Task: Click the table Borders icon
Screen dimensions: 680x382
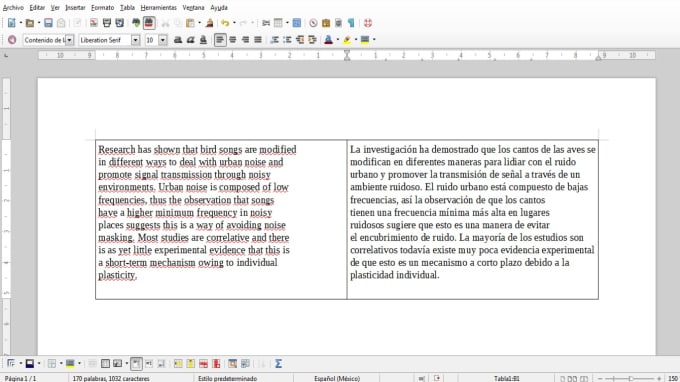Action: [x=52, y=363]
